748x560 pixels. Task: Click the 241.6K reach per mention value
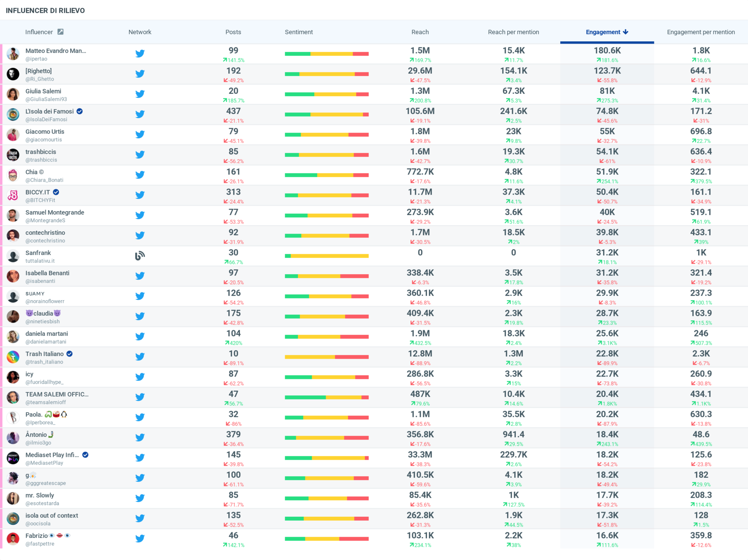(513, 111)
